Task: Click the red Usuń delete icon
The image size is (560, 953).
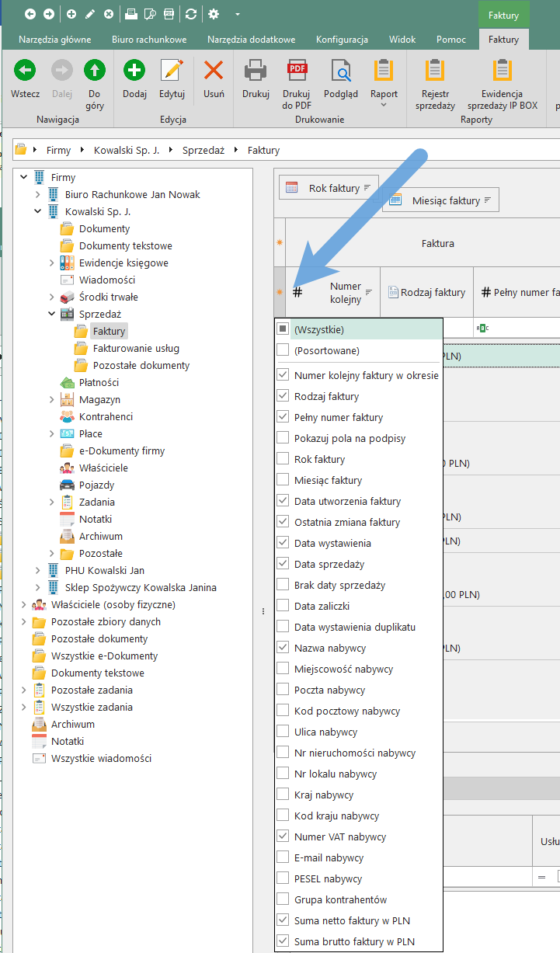Action: [214, 71]
